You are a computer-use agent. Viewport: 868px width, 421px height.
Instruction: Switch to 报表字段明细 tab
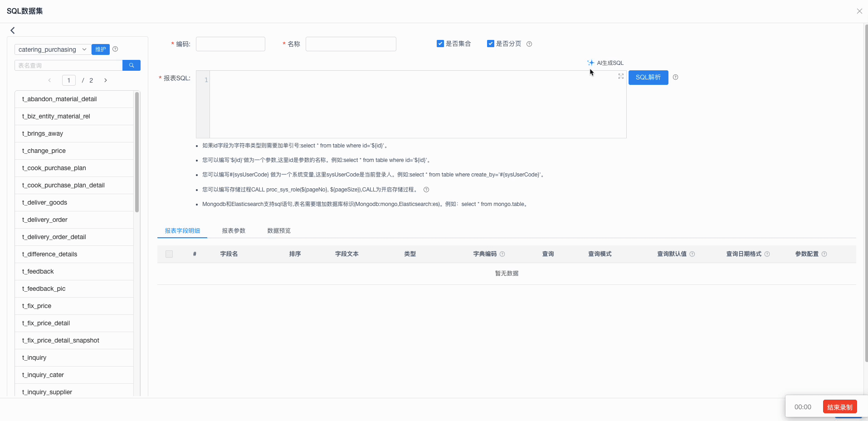pos(182,230)
